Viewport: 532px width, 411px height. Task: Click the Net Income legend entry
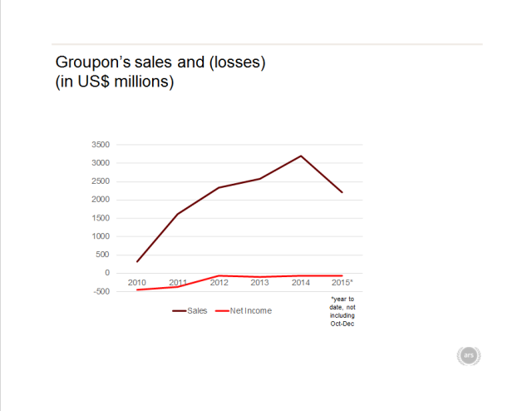click(244, 311)
